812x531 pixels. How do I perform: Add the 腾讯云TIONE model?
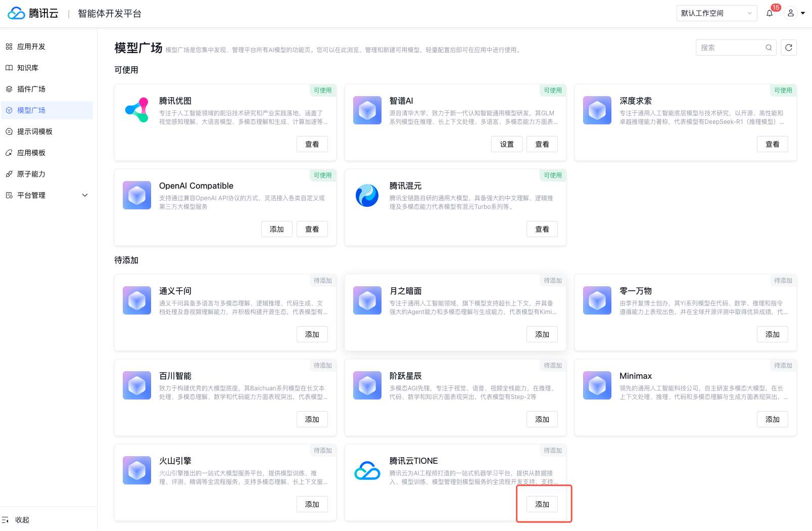pos(542,504)
